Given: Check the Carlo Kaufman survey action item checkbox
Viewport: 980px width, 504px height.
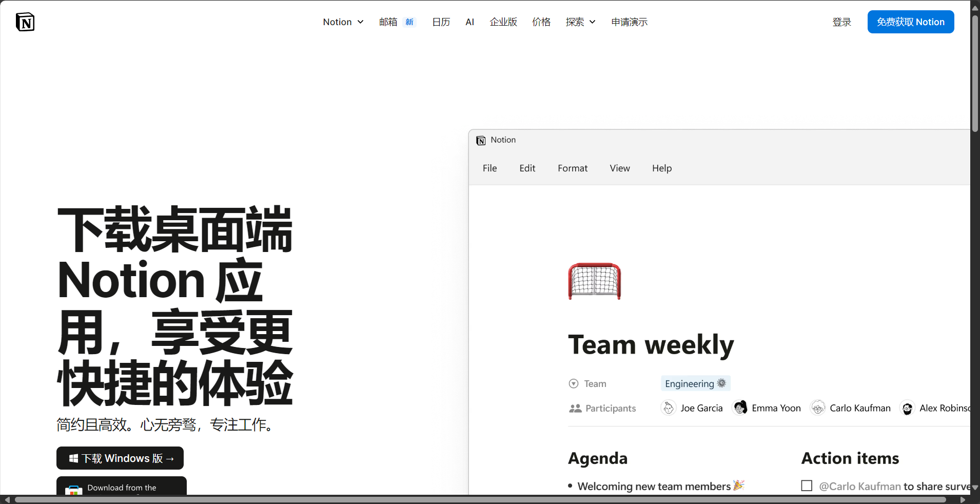Looking at the screenshot, I should [807, 486].
